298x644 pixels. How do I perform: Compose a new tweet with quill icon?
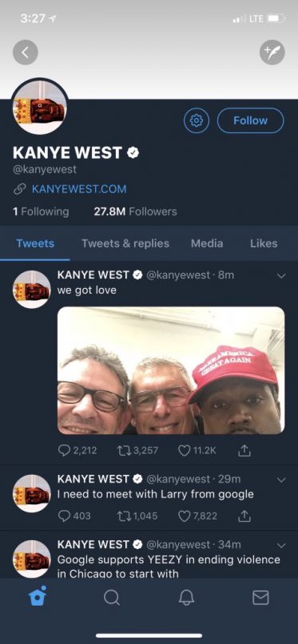(272, 52)
